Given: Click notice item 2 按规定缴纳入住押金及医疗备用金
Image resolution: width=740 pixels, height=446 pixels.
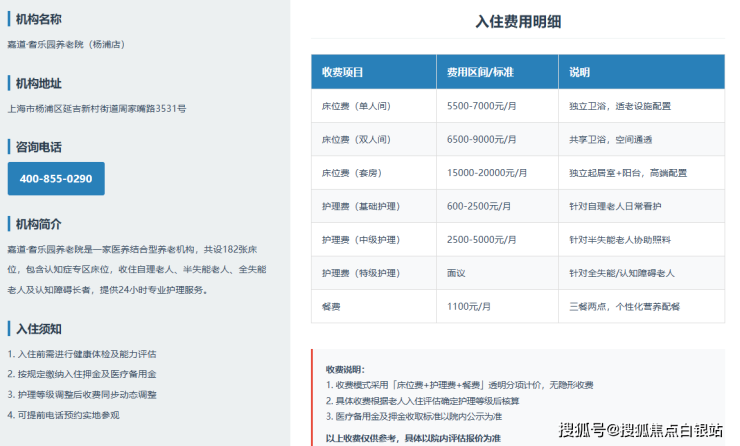Looking at the screenshot, I should pos(82,374).
